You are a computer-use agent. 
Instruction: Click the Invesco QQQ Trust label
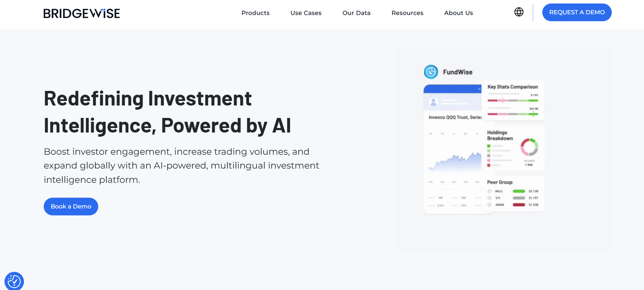click(x=455, y=117)
